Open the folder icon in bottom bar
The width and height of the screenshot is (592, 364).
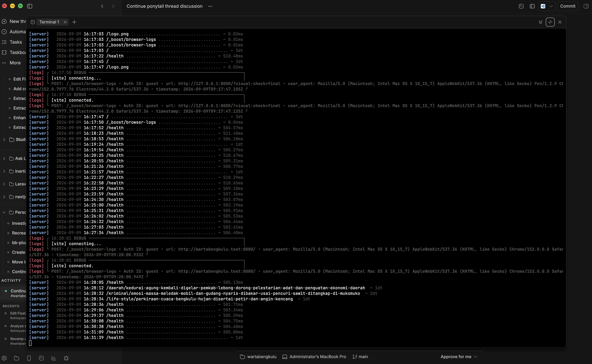(x=17, y=358)
